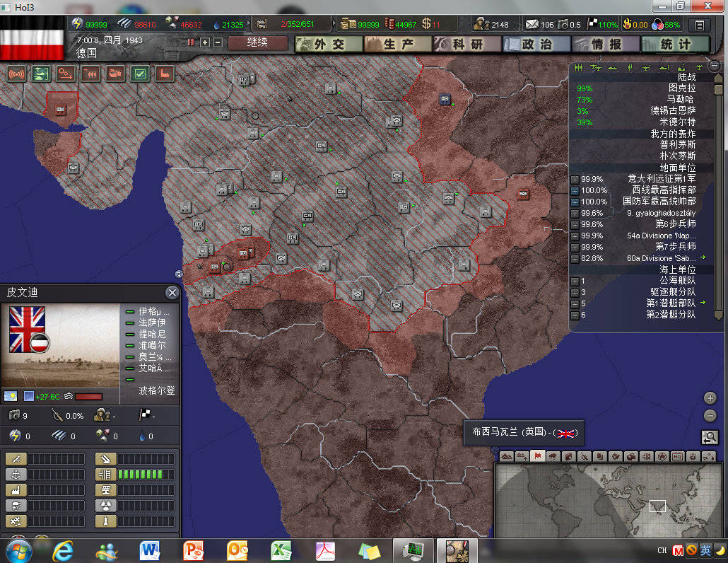The width and height of the screenshot is (728, 563).
Task: Click the world minimap
Action: (608, 501)
